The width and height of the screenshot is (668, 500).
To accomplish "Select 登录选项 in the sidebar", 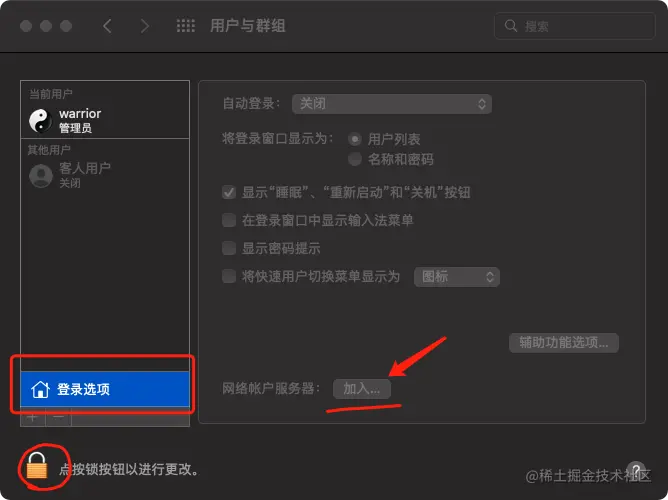I will 105,389.
